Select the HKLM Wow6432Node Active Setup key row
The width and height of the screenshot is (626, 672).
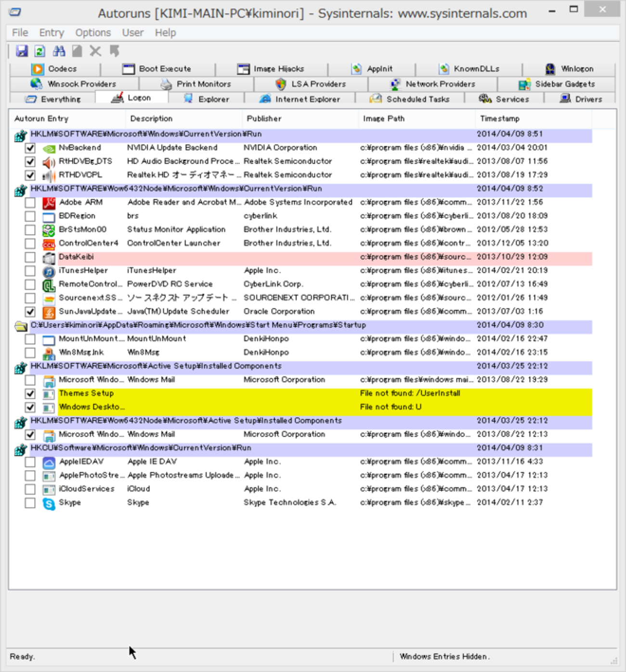pyautogui.click(x=301, y=421)
